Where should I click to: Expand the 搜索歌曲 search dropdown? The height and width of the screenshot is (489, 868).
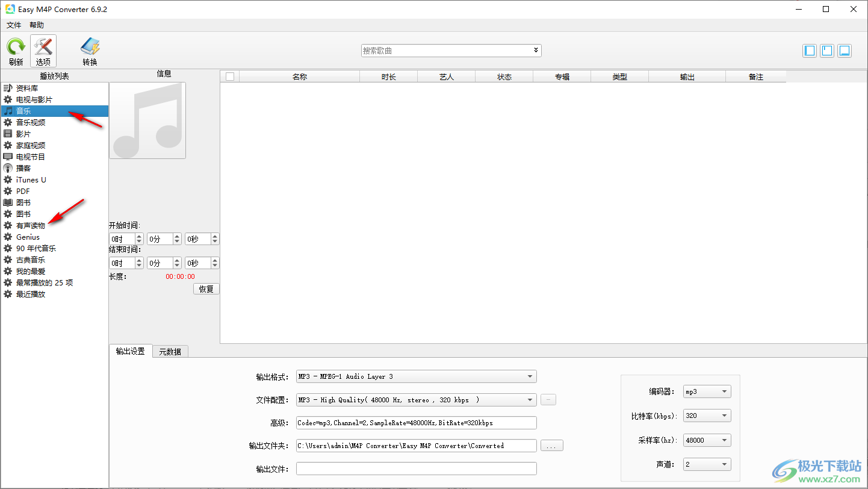point(536,51)
